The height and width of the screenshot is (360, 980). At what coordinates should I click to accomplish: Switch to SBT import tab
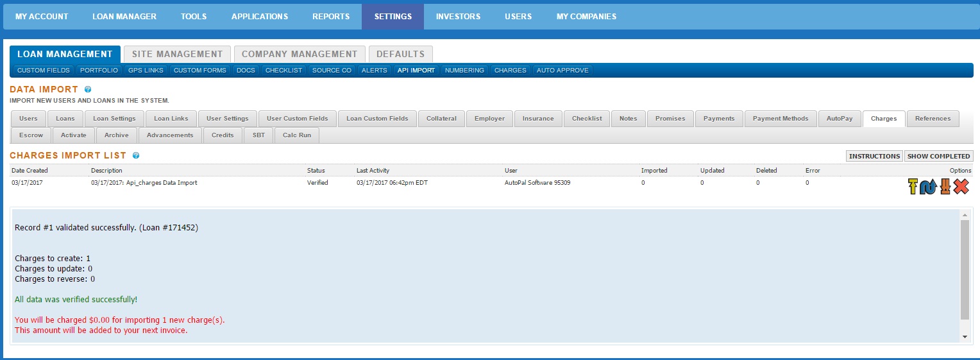(x=258, y=135)
